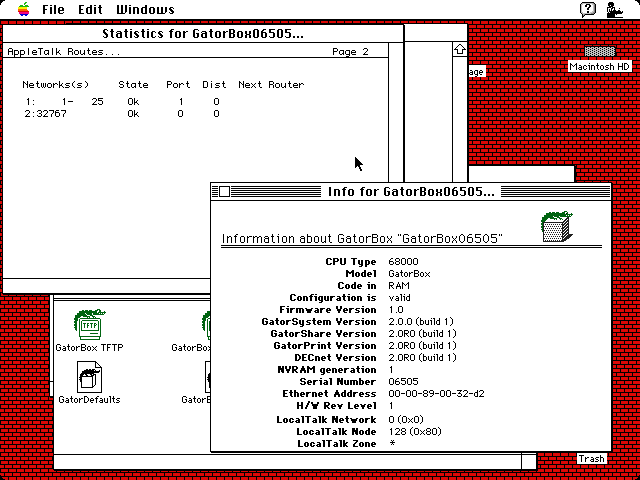Click the Statistics for GatorBox06505 title bar
The width and height of the screenshot is (640, 480).
click(203, 33)
